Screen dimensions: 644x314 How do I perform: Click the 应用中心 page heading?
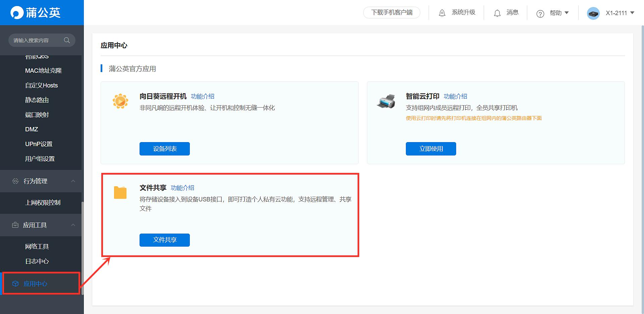(114, 46)
